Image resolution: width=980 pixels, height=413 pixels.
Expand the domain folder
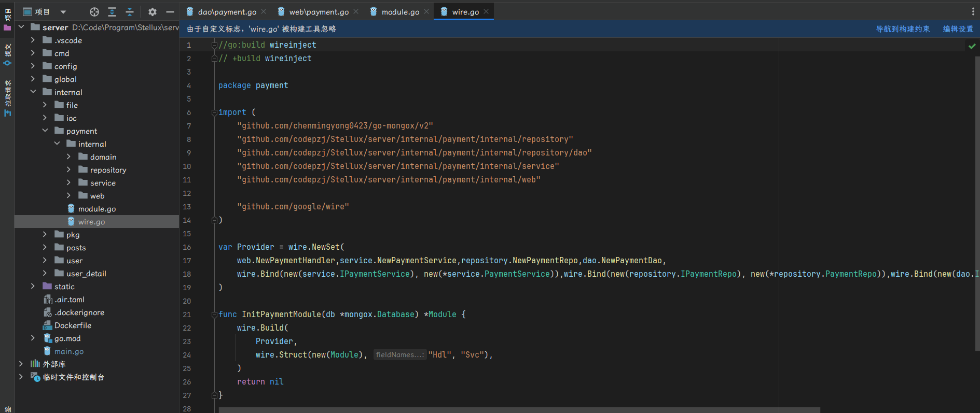coord(69,156)
